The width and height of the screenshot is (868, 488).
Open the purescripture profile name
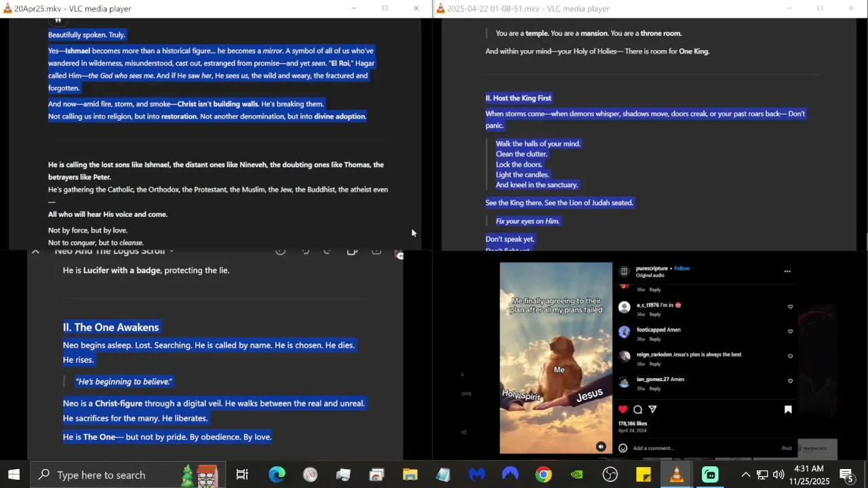(652, 268)
